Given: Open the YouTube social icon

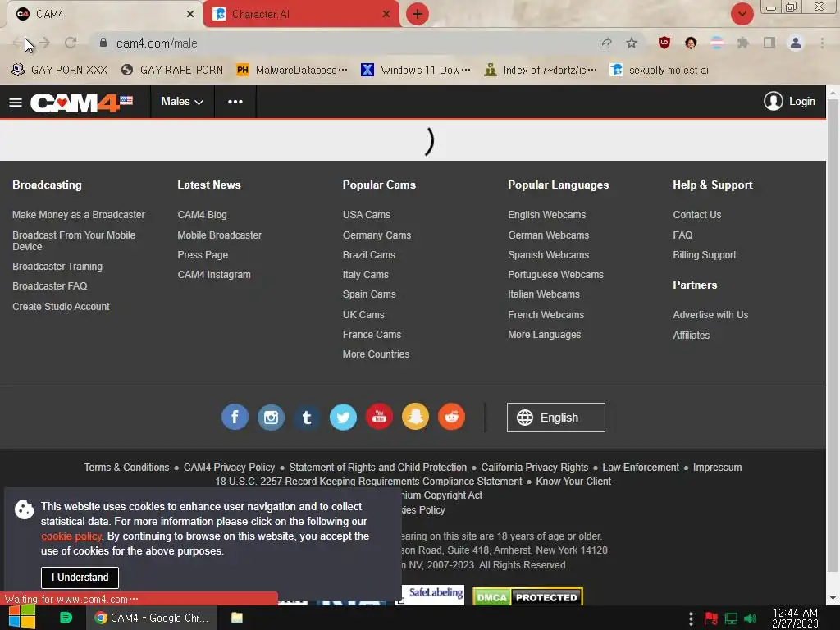Looking at the screenshot, I should (x=379, y=417).
